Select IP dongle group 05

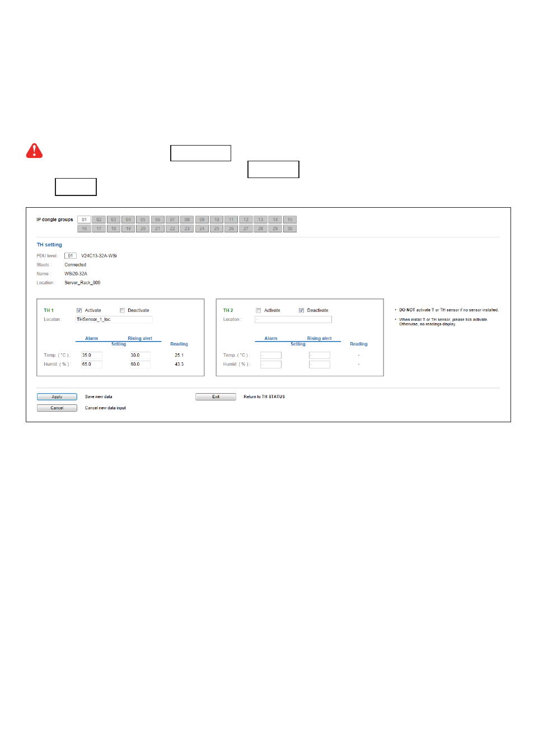pos(143,220)
